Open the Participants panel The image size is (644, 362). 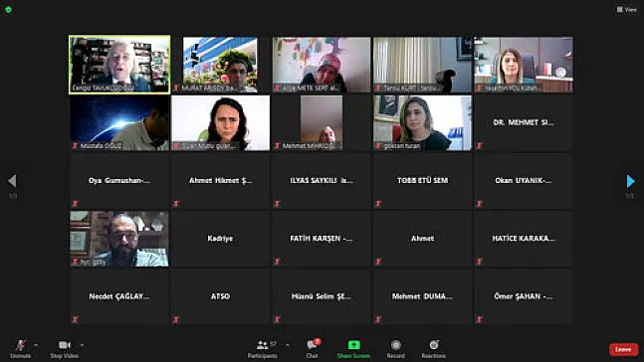(263, 349)
